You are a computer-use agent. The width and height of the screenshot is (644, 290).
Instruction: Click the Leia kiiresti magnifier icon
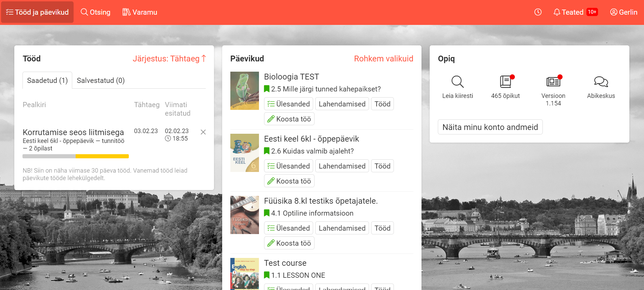click(x=458, y=82)
